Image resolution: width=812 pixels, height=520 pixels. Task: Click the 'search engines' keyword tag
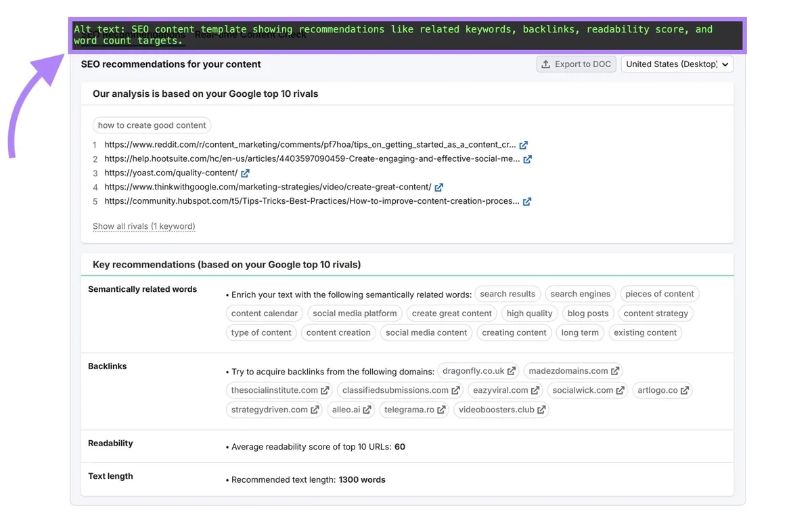click(x=581, y=294)
